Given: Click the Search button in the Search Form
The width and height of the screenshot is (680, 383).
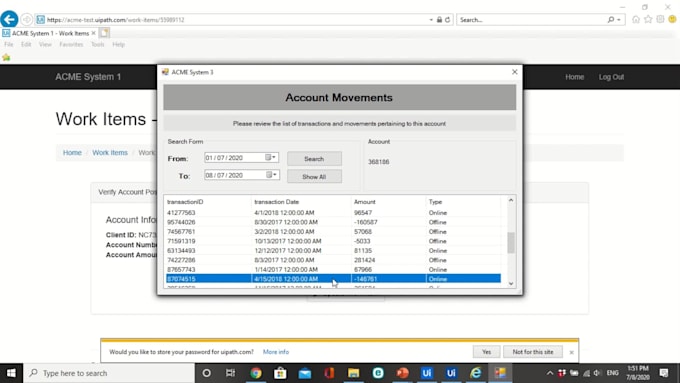Looking at the screenshot, I should (x=314, y=159).
